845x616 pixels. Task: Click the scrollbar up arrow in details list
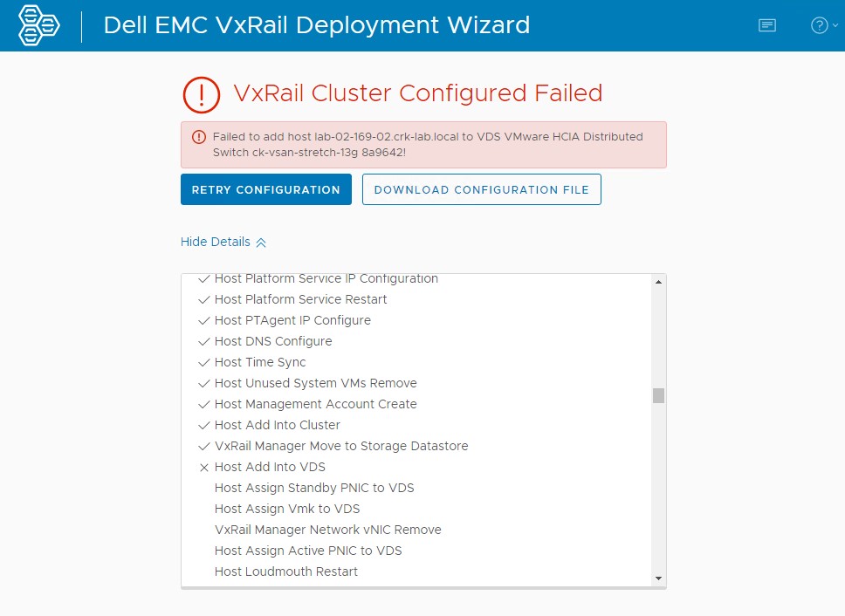point(657,279)
